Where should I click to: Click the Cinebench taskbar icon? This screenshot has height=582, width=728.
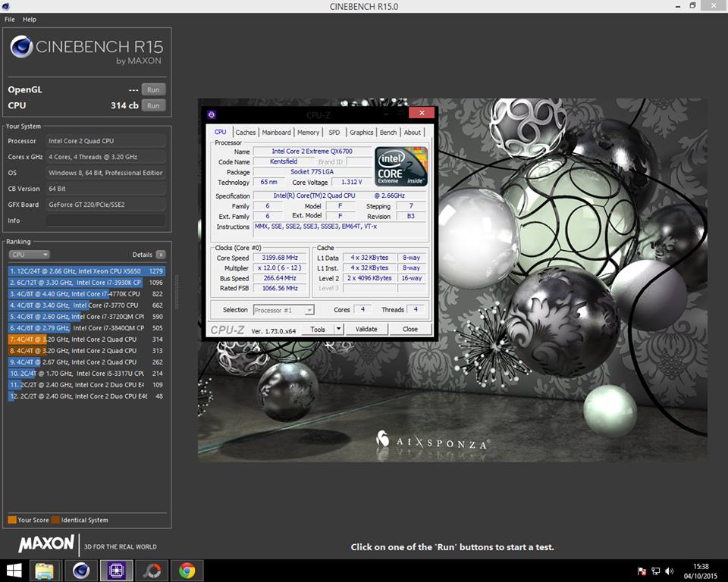[81, 571]
